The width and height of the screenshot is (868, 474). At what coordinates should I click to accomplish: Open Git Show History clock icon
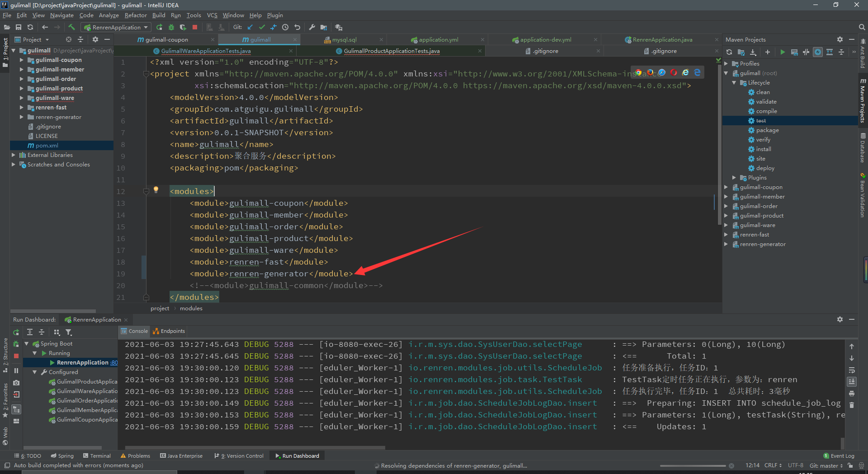285,27
